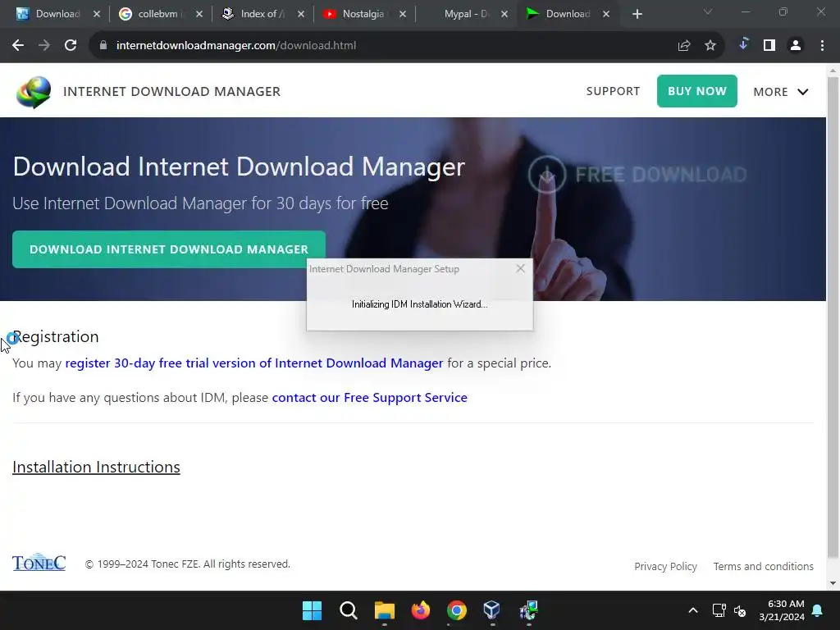Show hidden system tray icons
840x630 pixels.
[692, 610]
